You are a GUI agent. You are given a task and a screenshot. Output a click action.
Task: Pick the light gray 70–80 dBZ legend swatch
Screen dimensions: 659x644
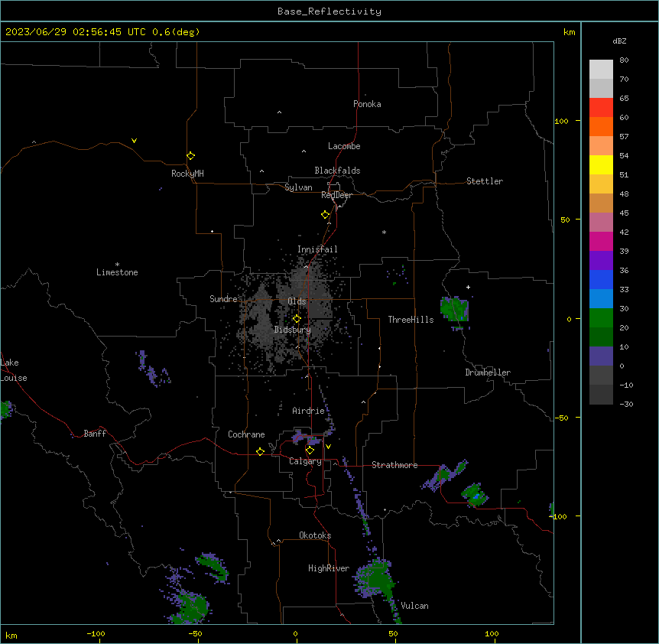(601, 70)
